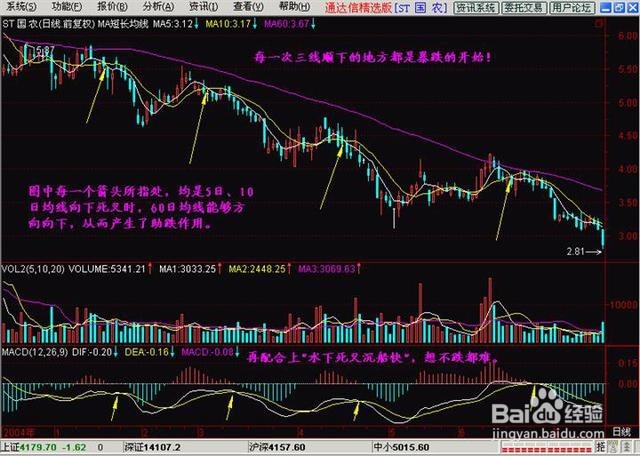Click the 3.00 price axis label
Screen dimensions: 640x456
[x=627, y=236]
